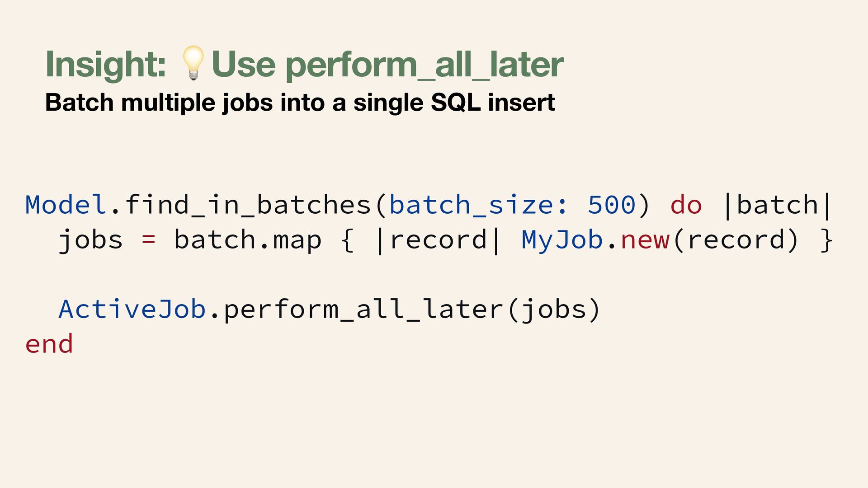Click the 'SQL insert' subtitle words
The height and width of the screenshot is (488, 868).
click(x=493, y=102)
